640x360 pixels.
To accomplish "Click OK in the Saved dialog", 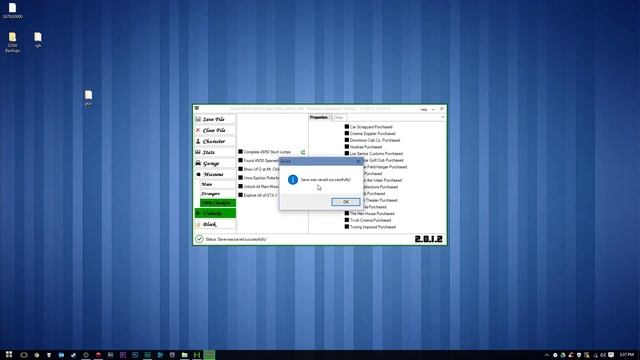I will click(x=345, y=202).
